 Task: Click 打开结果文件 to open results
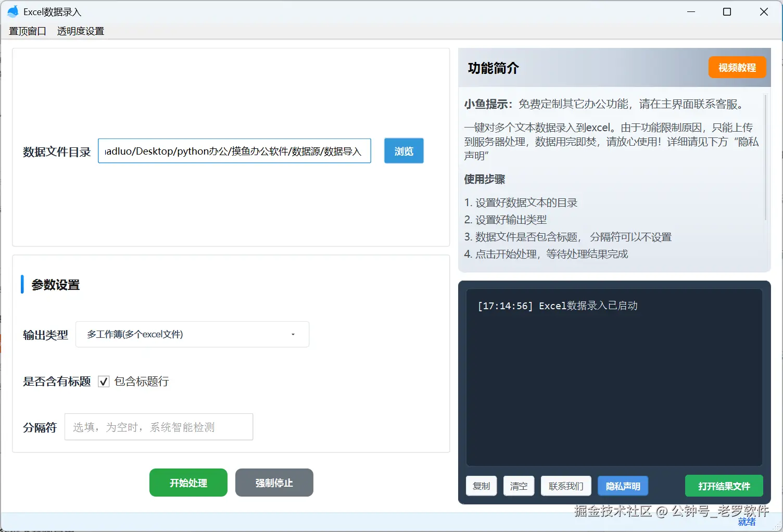point(724,486)
